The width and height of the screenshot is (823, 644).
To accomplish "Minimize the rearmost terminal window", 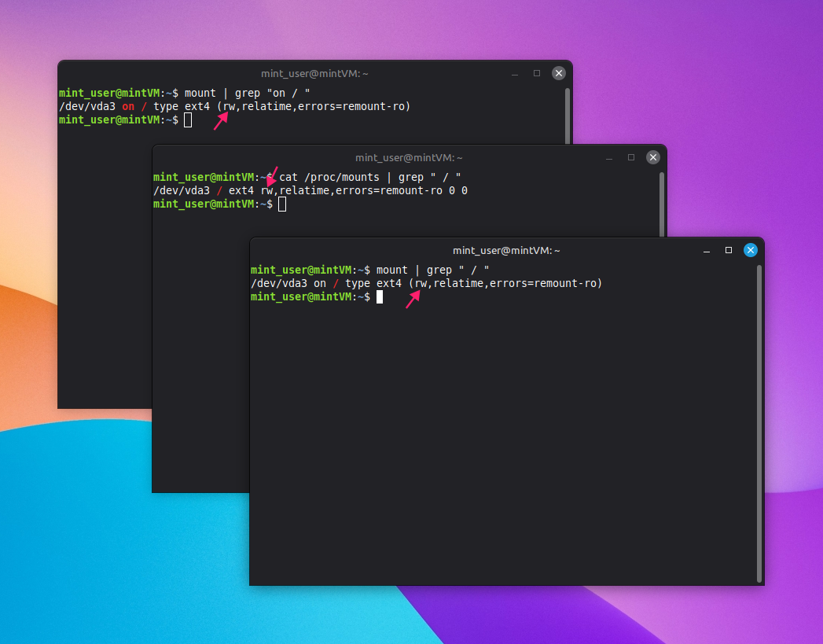I will point(515,74).
